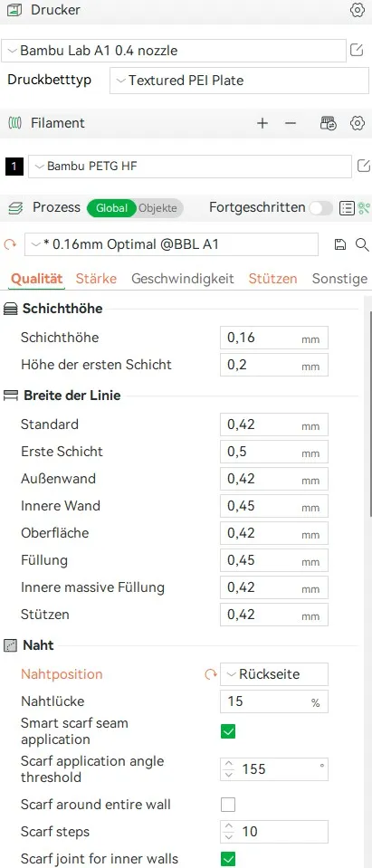Switch to the Geschwindigkeit tab
This screenshot has width=372, height=868.
183,279
